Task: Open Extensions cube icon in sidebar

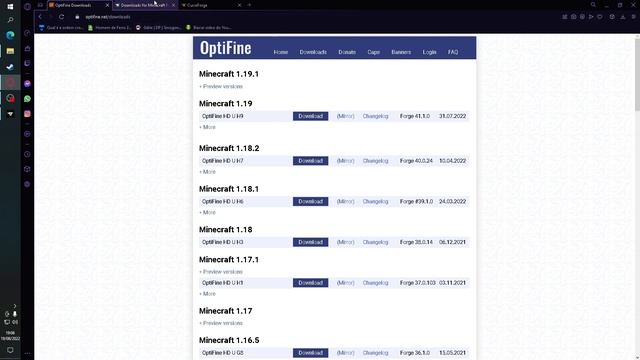Action: tap(27, 169)
